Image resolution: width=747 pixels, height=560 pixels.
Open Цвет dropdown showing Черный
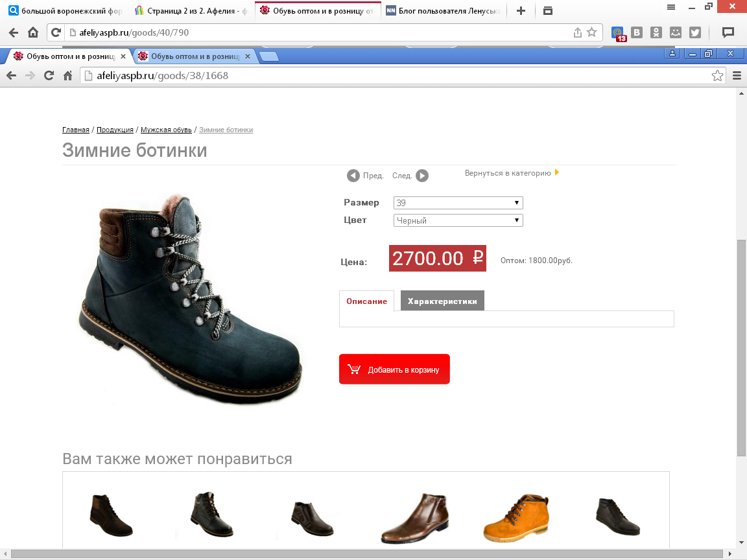pyautogui.click(x=458, y=220)
